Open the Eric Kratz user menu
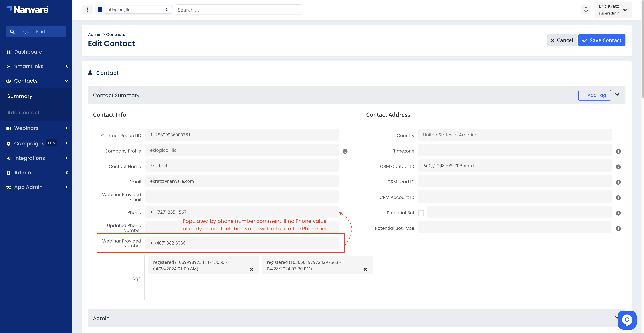Screen dimensions: 644x333 [x=613, y=9]
